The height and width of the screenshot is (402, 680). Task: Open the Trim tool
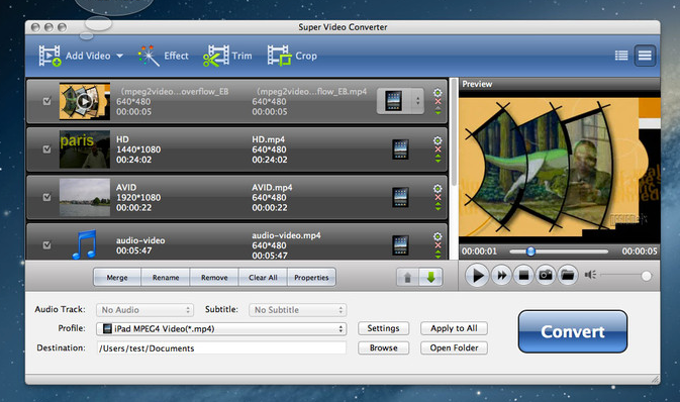click(x=228, y=56)
